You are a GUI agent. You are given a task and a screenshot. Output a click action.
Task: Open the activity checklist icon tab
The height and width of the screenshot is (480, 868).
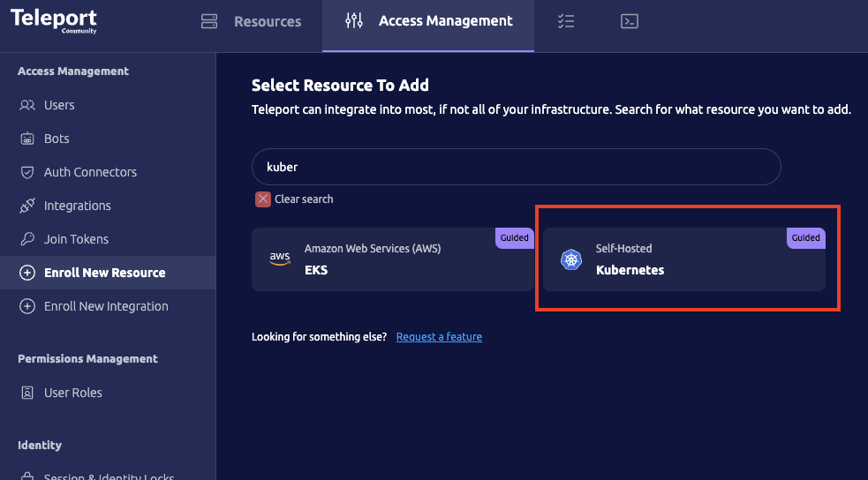pyautogui.click(x=566, y=21)
